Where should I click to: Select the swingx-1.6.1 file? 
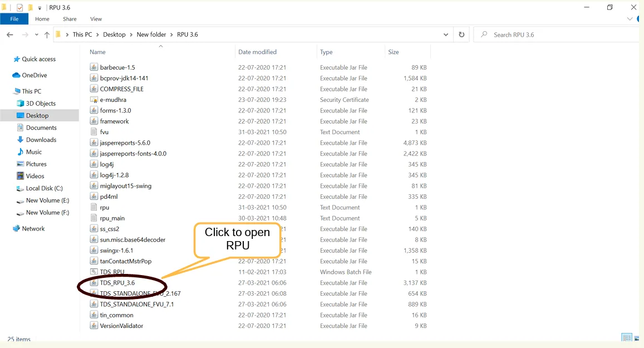coord(117,250)
